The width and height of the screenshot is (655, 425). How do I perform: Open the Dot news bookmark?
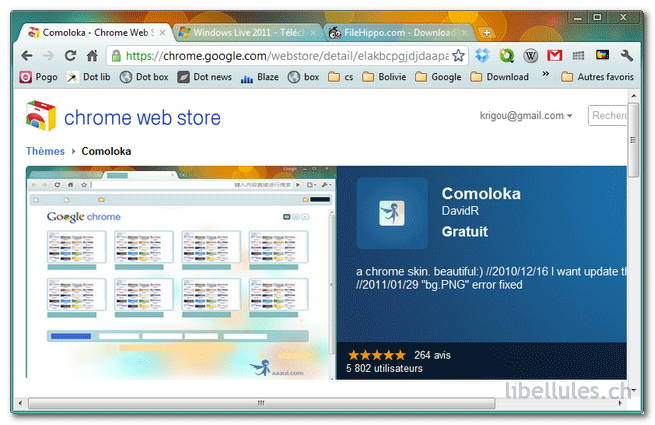click(205, 77)
